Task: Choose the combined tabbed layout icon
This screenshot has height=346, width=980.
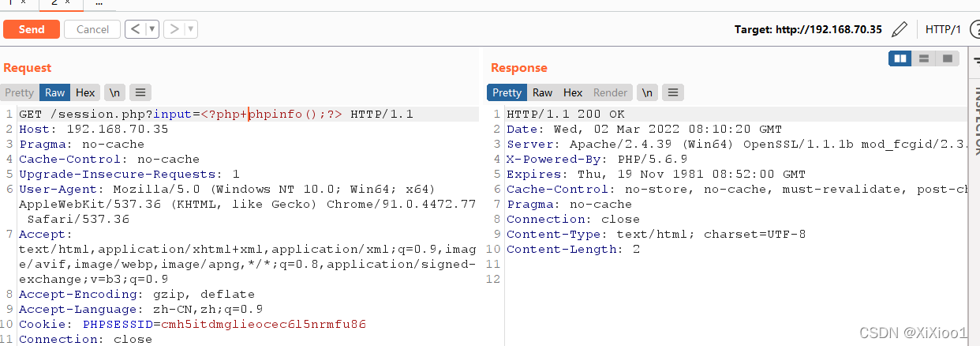Action: pyautogui.click(x=947, y=58)
